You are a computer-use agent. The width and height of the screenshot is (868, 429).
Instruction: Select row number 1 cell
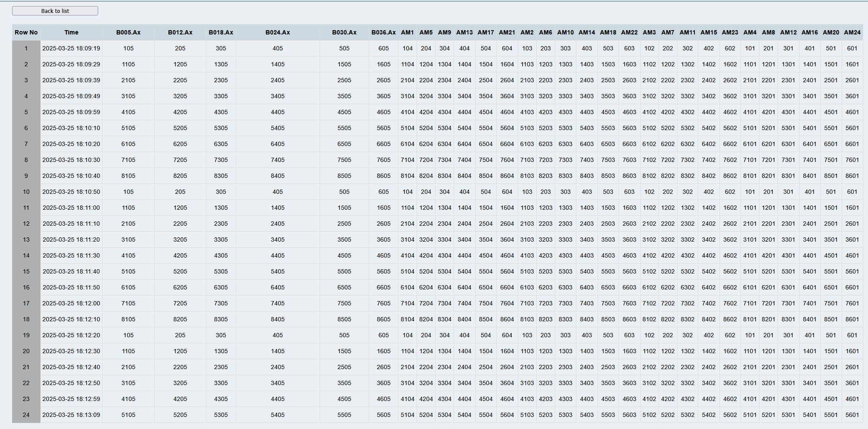(26, 48)
